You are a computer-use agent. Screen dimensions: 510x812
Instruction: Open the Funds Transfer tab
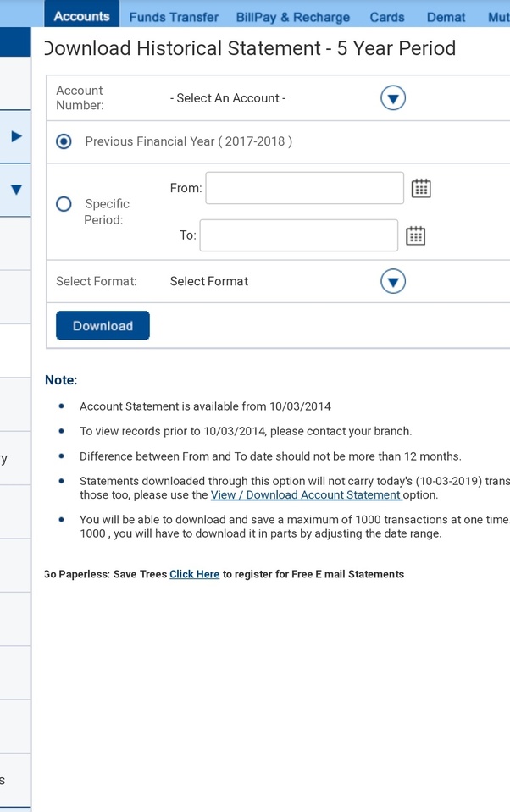coord(175,17)
